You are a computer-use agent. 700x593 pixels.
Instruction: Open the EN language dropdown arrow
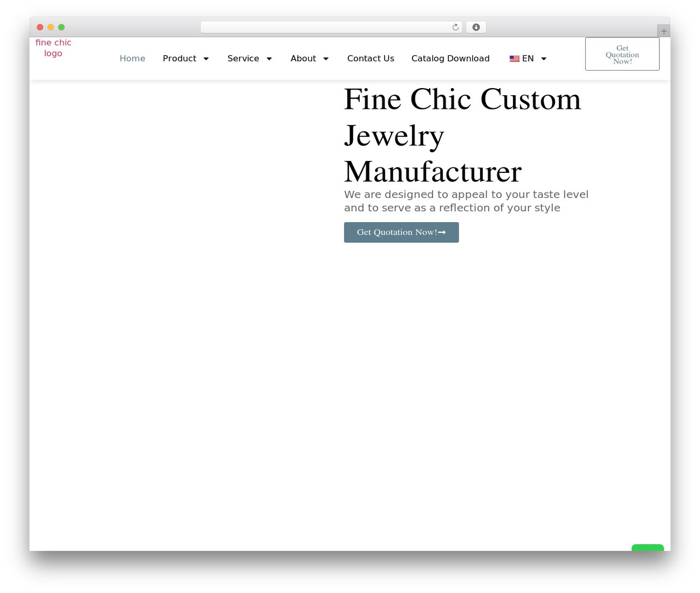[544, 59]
